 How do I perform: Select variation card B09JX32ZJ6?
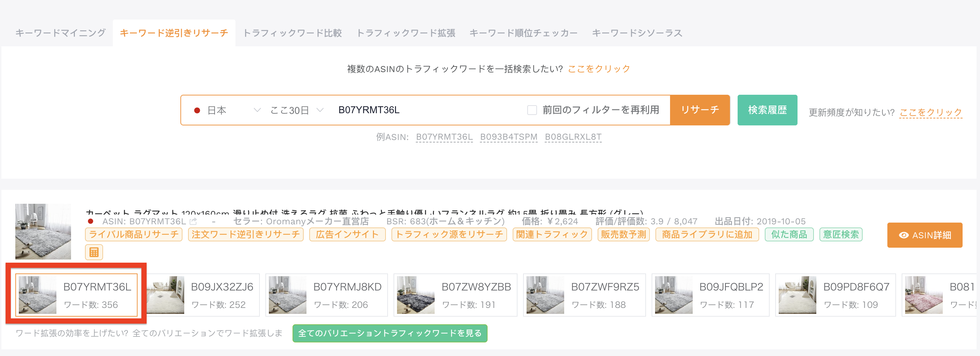(x=202, y=295)
